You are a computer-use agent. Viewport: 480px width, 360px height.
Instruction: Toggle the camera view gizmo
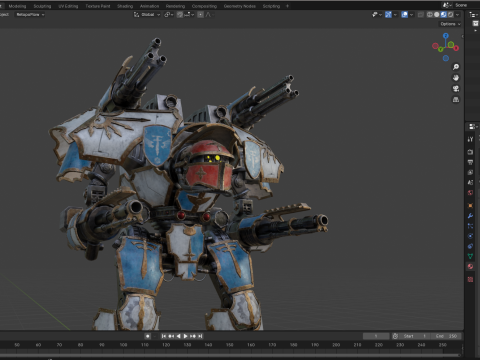456,89
